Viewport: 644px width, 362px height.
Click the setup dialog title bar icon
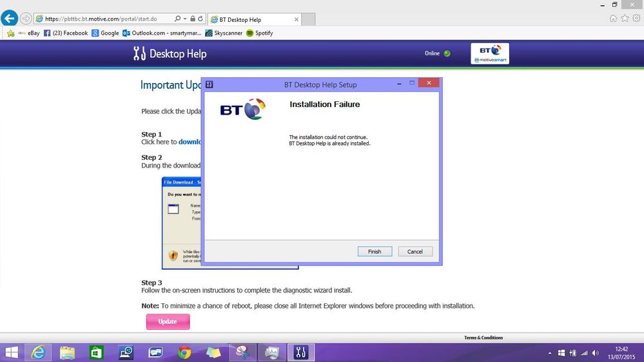209,84
